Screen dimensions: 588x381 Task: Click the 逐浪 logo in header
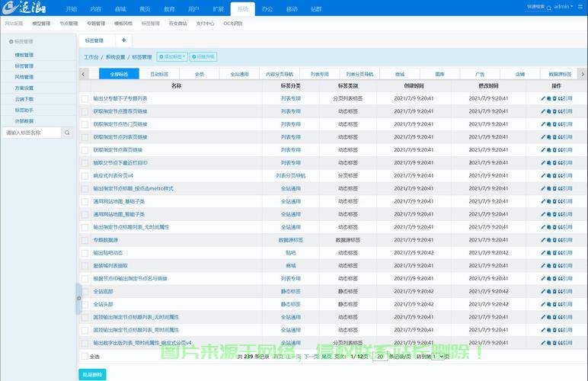[24, 8]
